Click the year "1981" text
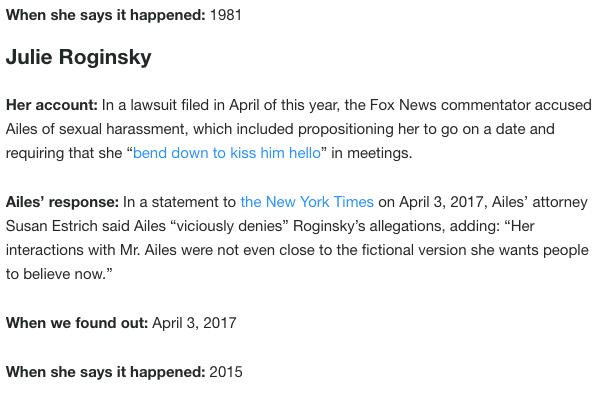The height and width of the screenshot is (393, 598). pos(226,15)
